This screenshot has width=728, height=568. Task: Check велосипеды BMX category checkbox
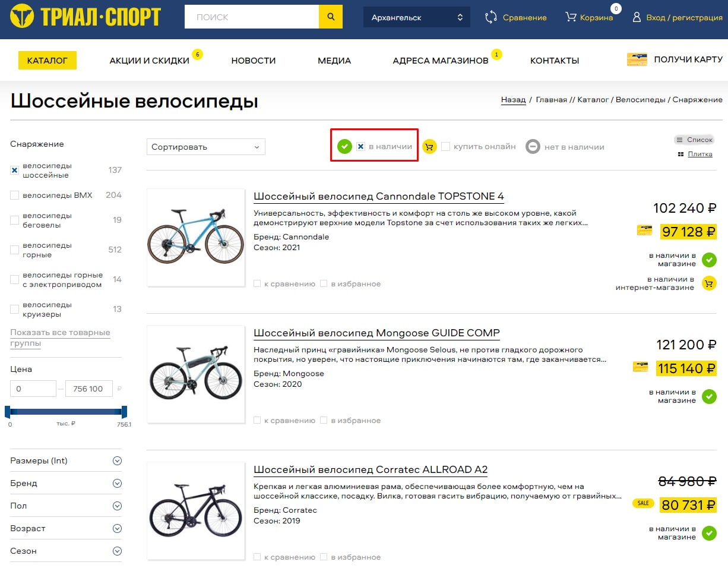click(x=15, y=195)
